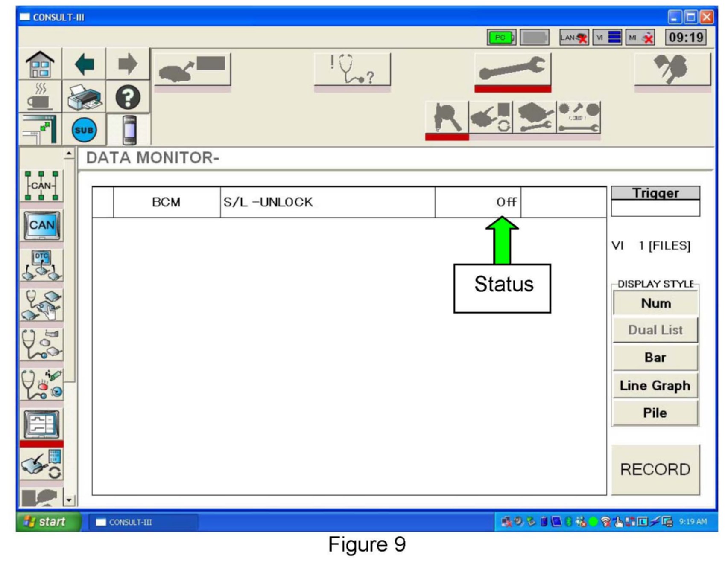Viewport: 728px width, 561px height.
Task: Open the hand tools tab at top right
Action: [x=672, y=70]
